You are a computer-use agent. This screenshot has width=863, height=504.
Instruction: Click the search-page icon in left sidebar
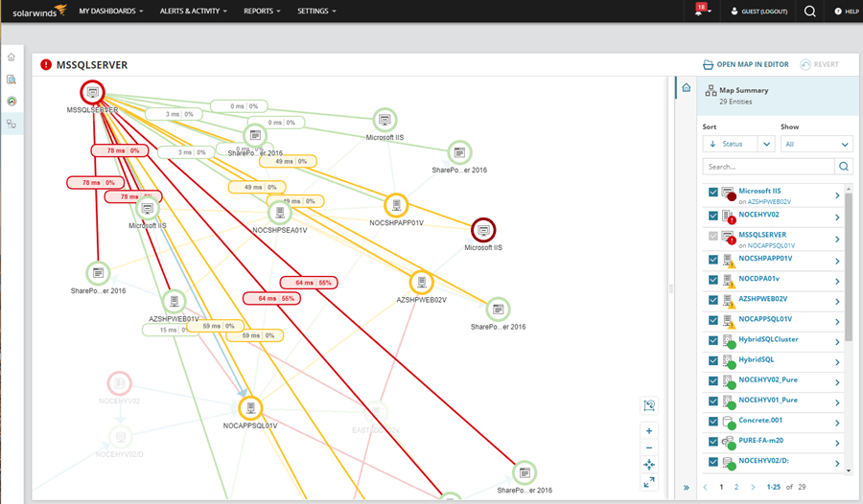[12, 80]
